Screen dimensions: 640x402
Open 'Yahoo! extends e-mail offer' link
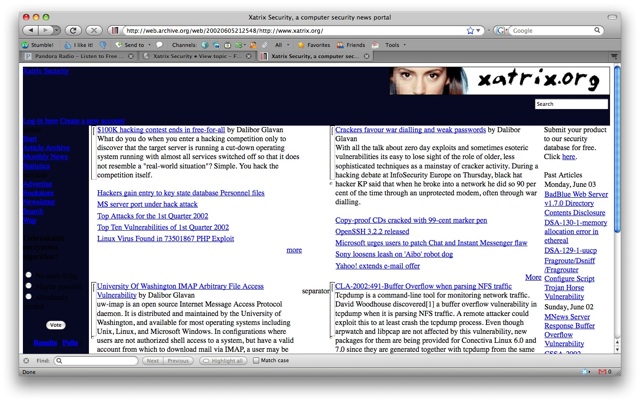[378, 266]
